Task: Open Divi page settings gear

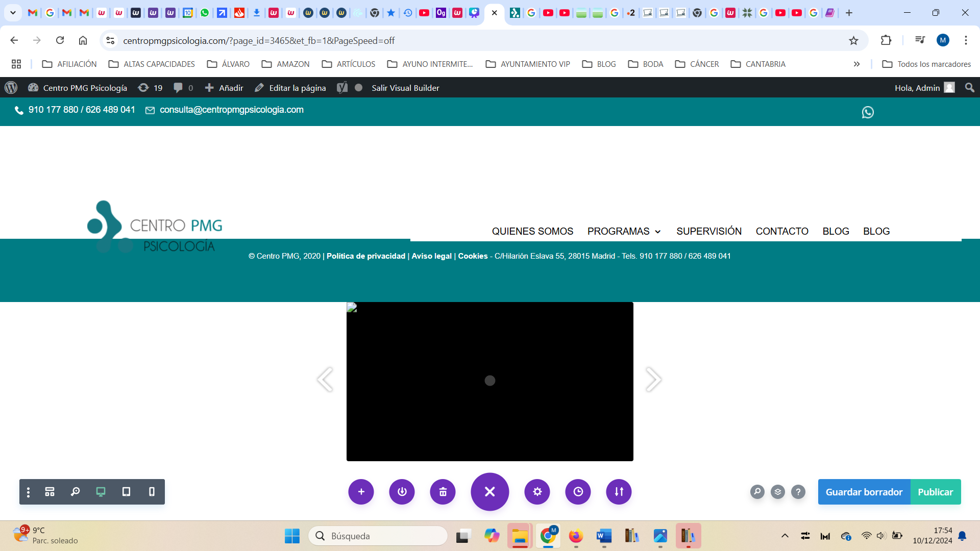Action: coord(537,492)
